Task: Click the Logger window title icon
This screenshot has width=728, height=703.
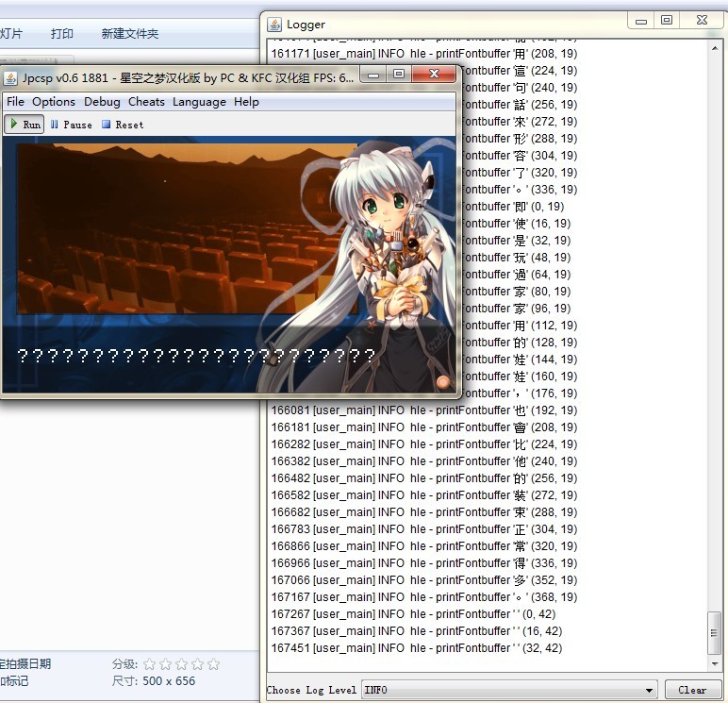Action: pos(273,25)
